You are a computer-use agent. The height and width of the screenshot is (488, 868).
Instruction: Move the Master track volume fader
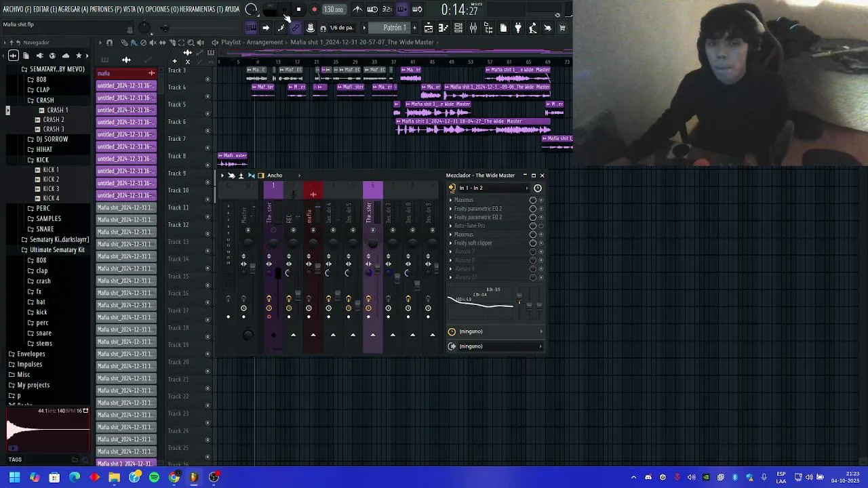253,269
